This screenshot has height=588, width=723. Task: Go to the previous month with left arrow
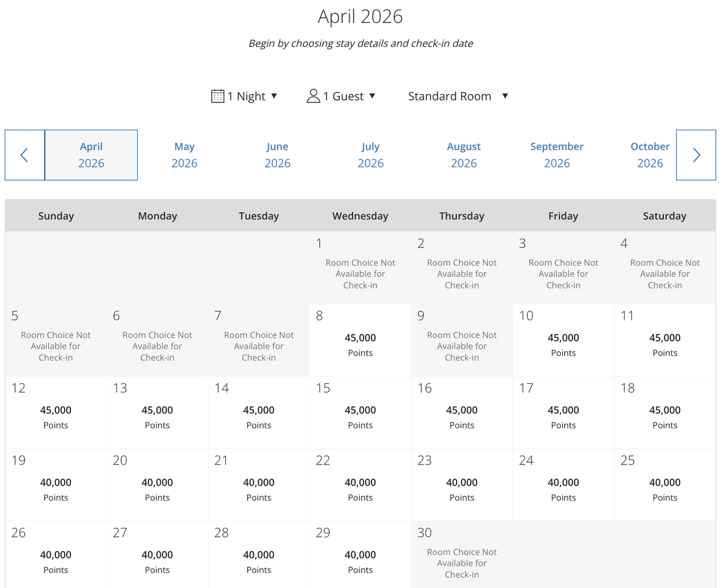25,155
